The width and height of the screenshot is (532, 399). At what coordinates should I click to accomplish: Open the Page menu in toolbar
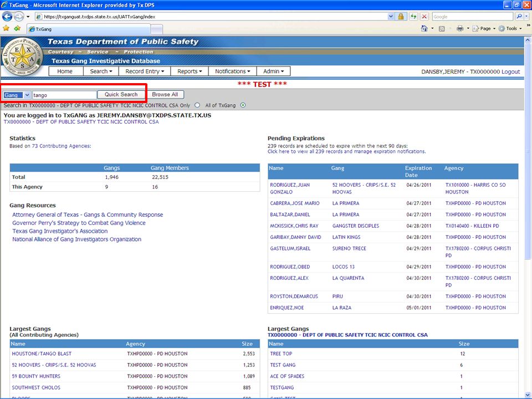484,28
